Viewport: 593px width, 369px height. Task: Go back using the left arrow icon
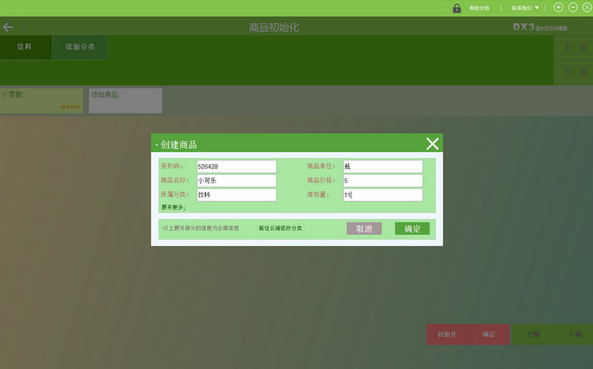[x=8, y=27]
